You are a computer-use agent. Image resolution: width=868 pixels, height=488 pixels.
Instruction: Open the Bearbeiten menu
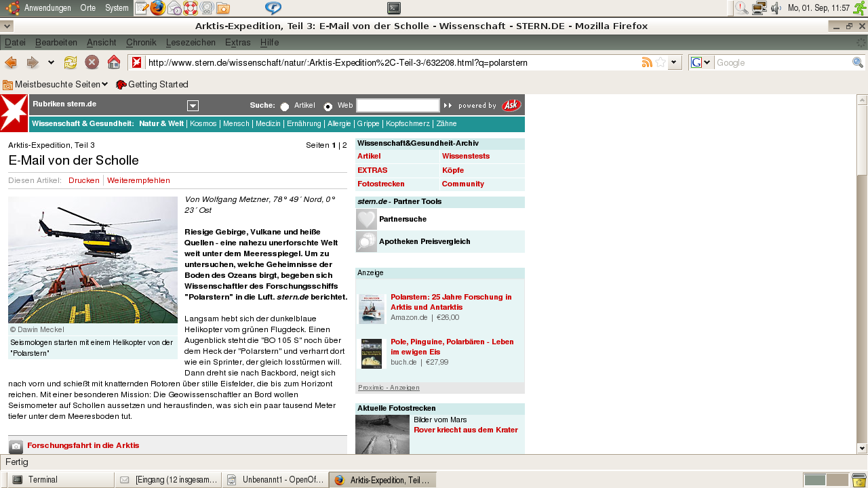(x=56, y=43)
